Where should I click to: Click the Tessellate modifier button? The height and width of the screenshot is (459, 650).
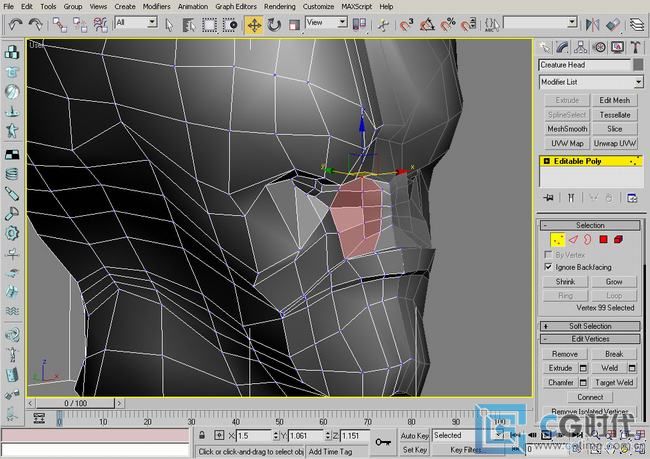(x=614, y=115)
